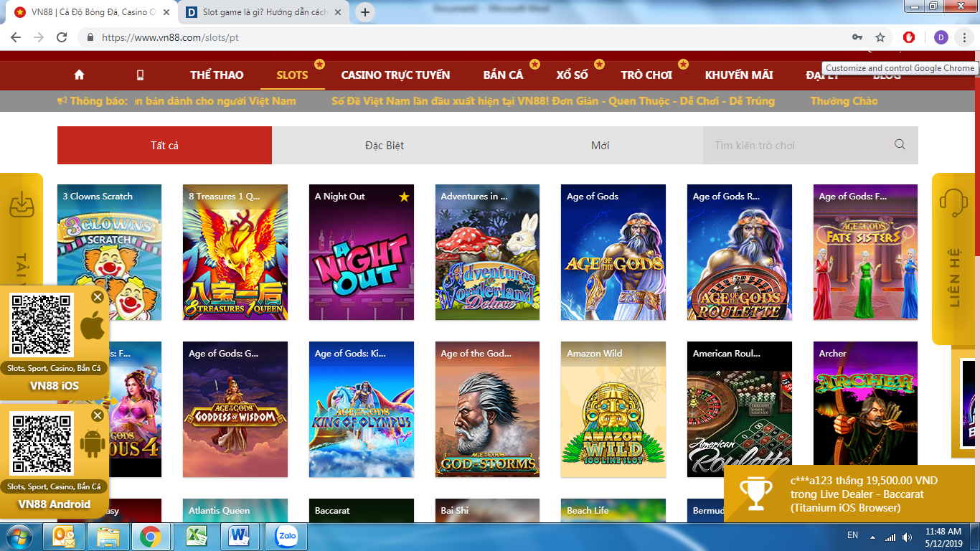Click the search magnifier icon
This screenshot has width=980, height=551.
(900, 145)
